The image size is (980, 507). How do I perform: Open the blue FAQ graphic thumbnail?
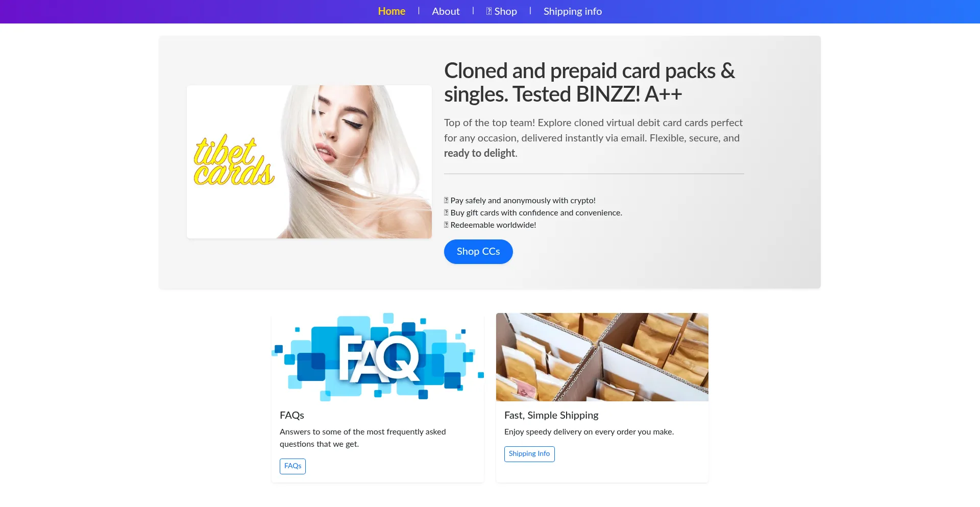[x=378, y=357]
